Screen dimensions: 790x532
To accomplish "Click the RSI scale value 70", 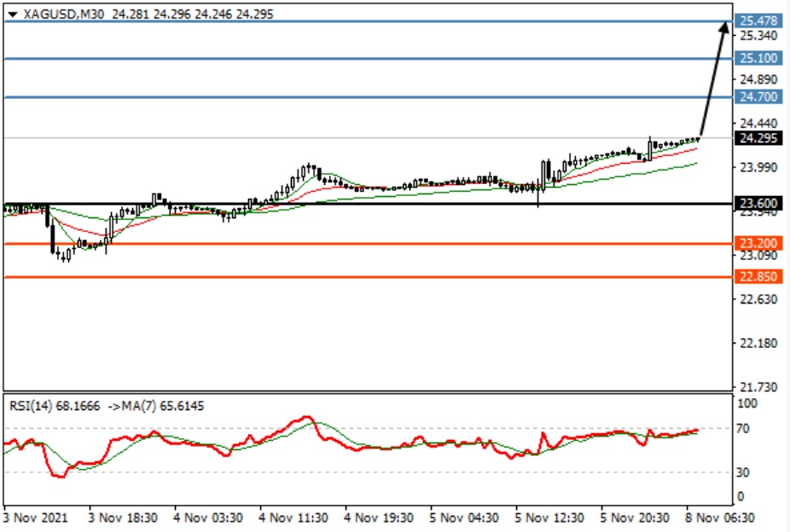I will click(x=742, y=429).
